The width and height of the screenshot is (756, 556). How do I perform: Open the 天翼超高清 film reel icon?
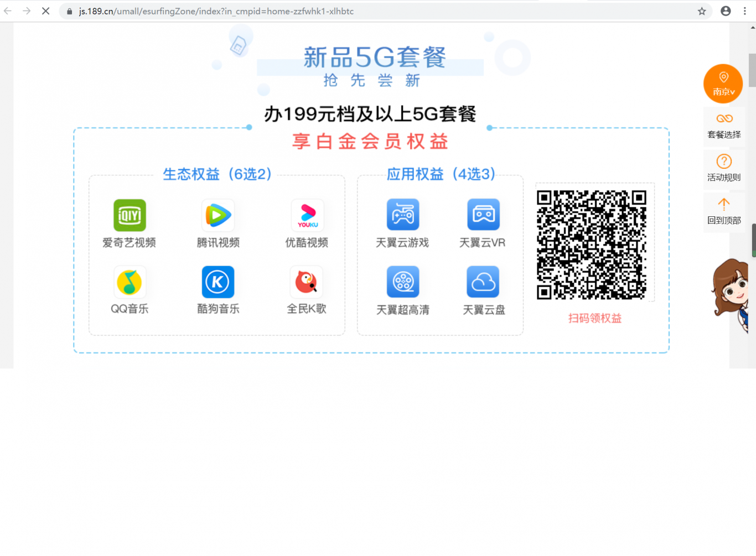coord(403,282)
